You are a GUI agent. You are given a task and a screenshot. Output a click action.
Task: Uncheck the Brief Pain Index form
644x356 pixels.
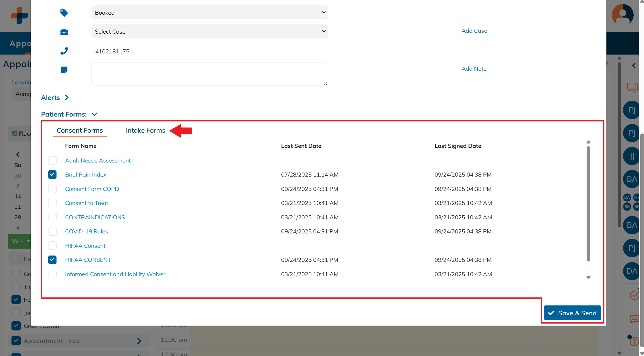click(x=52, y=174)
